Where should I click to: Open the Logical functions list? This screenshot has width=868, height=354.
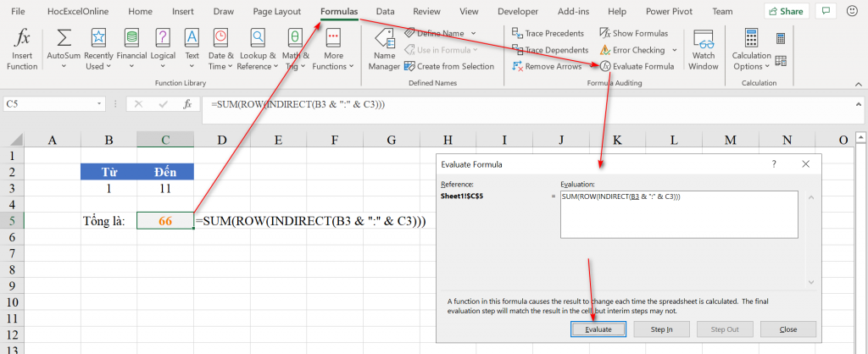coord(163,50)
